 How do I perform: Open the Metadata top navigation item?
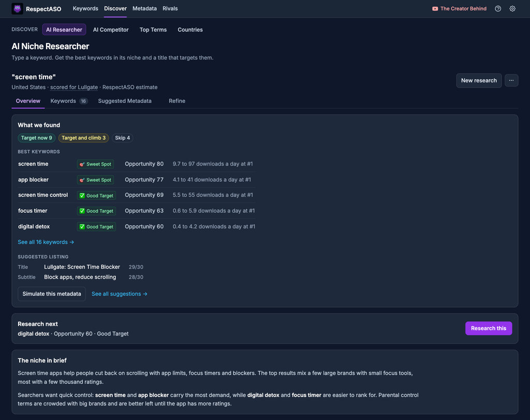145,8
